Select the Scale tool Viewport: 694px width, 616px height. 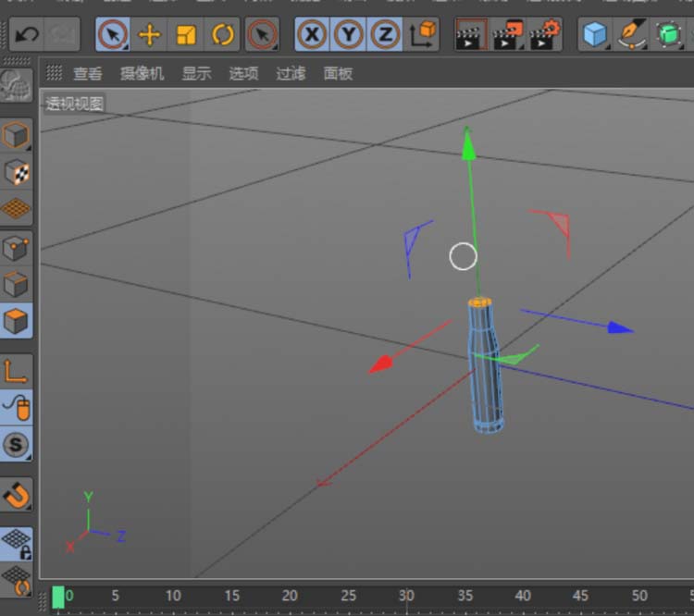click(186, 35)
